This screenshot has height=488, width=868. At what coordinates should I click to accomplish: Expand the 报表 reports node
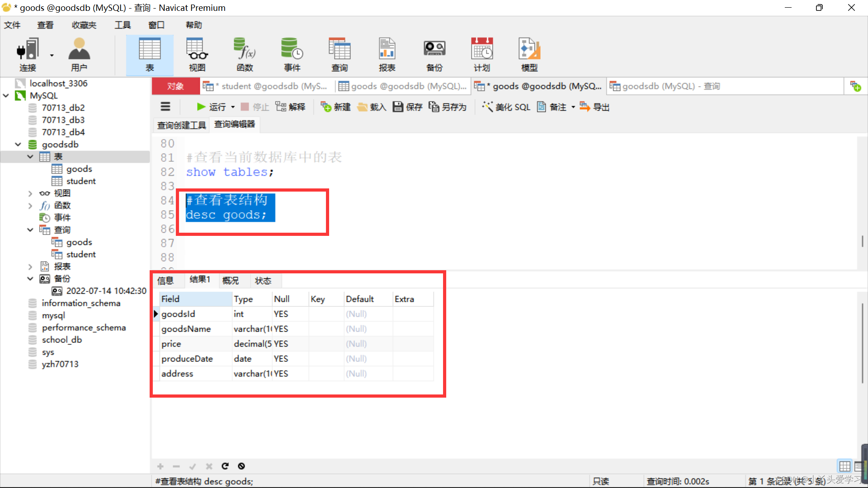click(x=30, y=267)
